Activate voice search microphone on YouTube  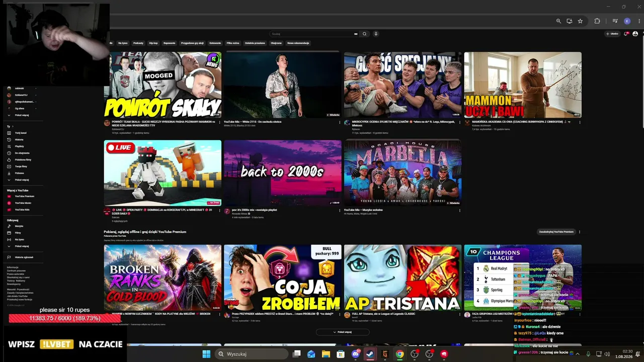point(376,34)
